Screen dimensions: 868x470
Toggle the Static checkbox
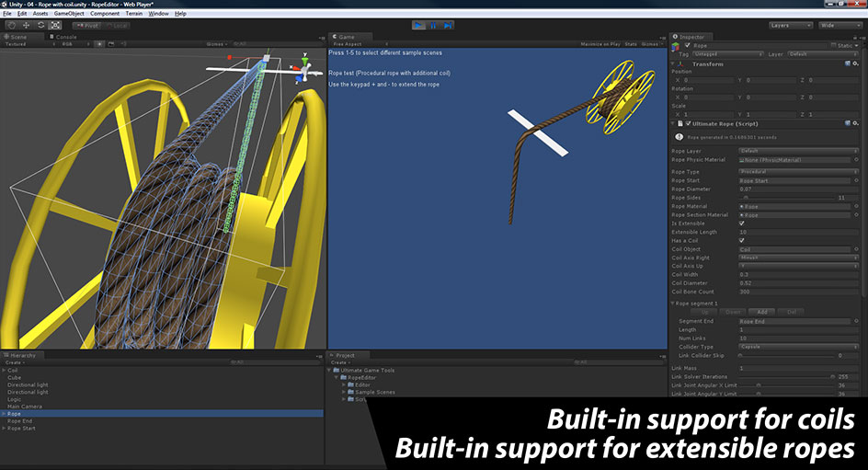(834, 45)
